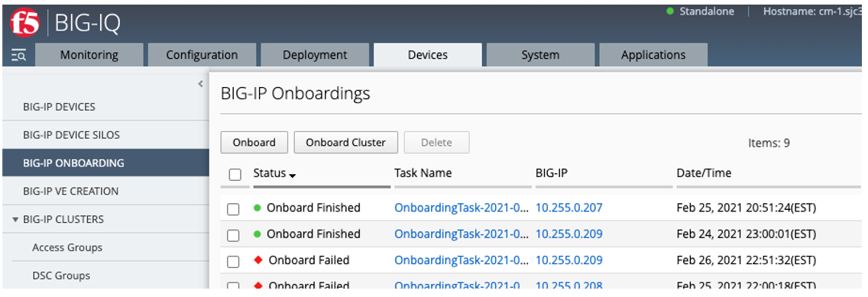This screenshot has height=297, width=868.
Task: Select the first Onboard Failed row checkbox
Action: point(234,261)
